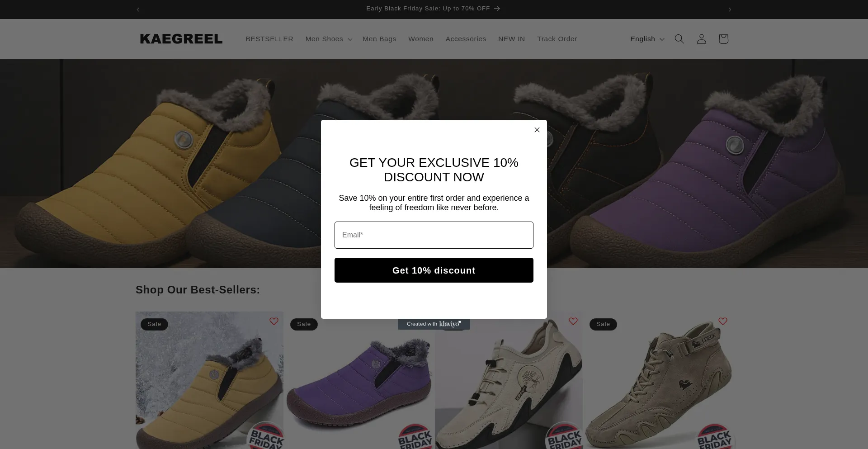Open the Early Black Friday Sale link
This screenshot has height=449, width=868.
point(433,9)
